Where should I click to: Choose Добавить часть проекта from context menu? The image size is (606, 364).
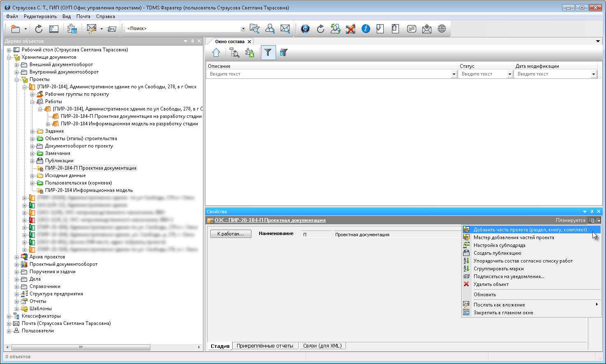[x=531, y=230]
